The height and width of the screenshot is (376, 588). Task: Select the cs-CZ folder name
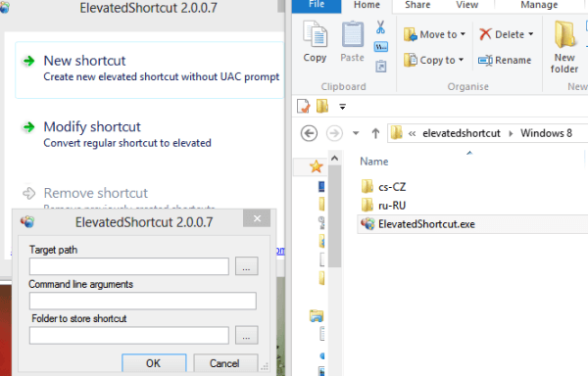392,186
